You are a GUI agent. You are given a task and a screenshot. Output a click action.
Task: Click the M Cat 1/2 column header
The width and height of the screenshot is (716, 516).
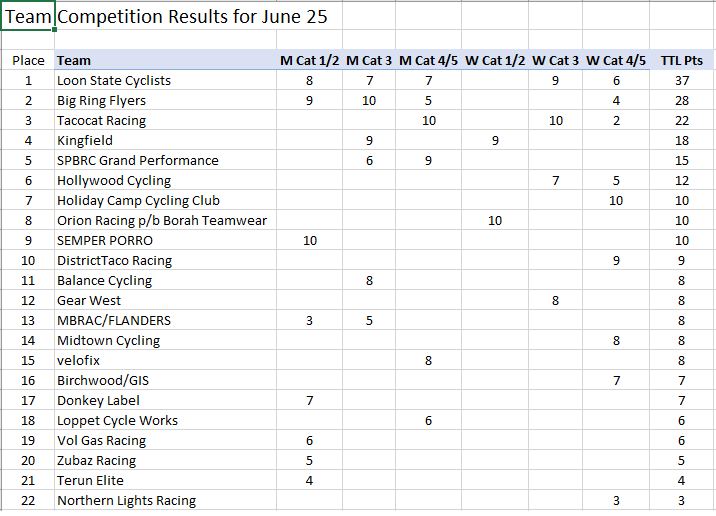309,60
